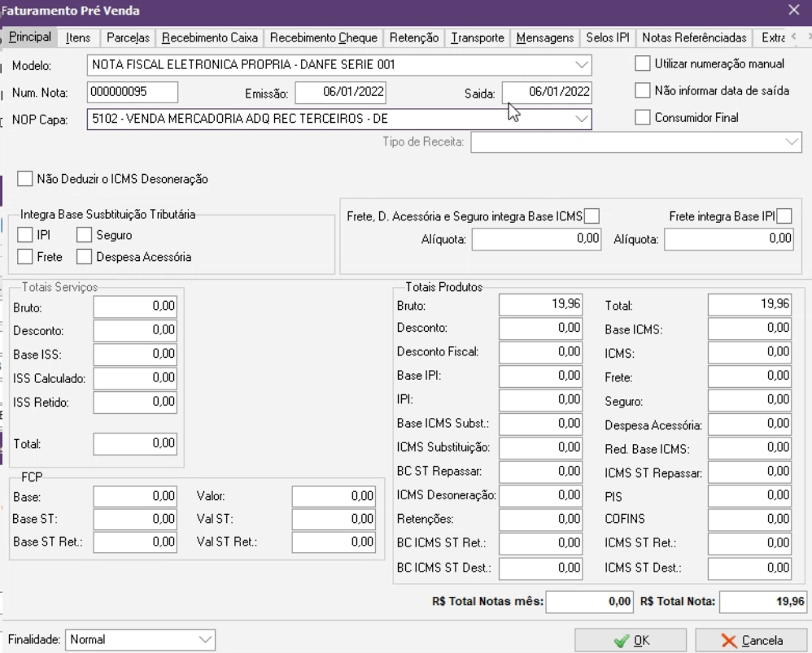Tick Não Deduzir o ICMS Desoneração
The image size is (812, 653).
coord(25,178)
